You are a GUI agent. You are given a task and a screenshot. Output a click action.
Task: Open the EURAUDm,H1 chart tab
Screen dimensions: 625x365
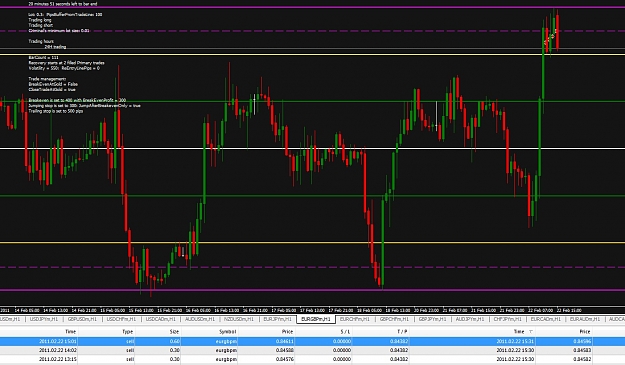tap(585, 319)
